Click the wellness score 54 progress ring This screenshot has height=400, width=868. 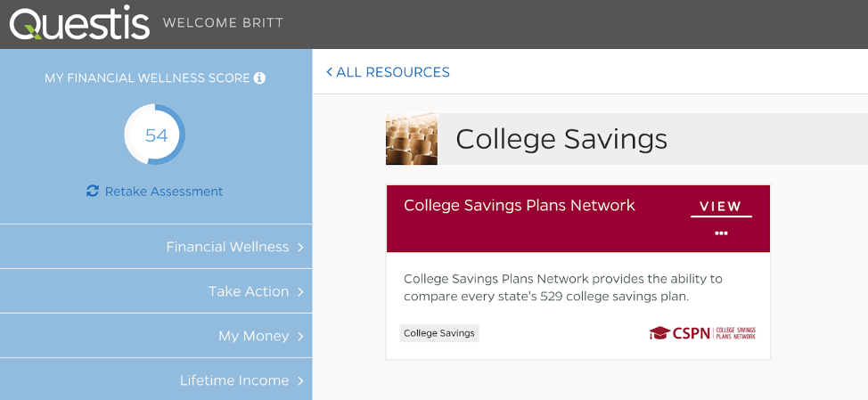[156, 135]
